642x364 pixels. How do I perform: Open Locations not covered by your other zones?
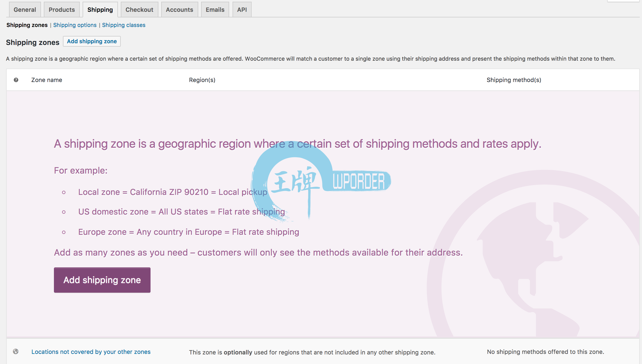pos(91,352)
